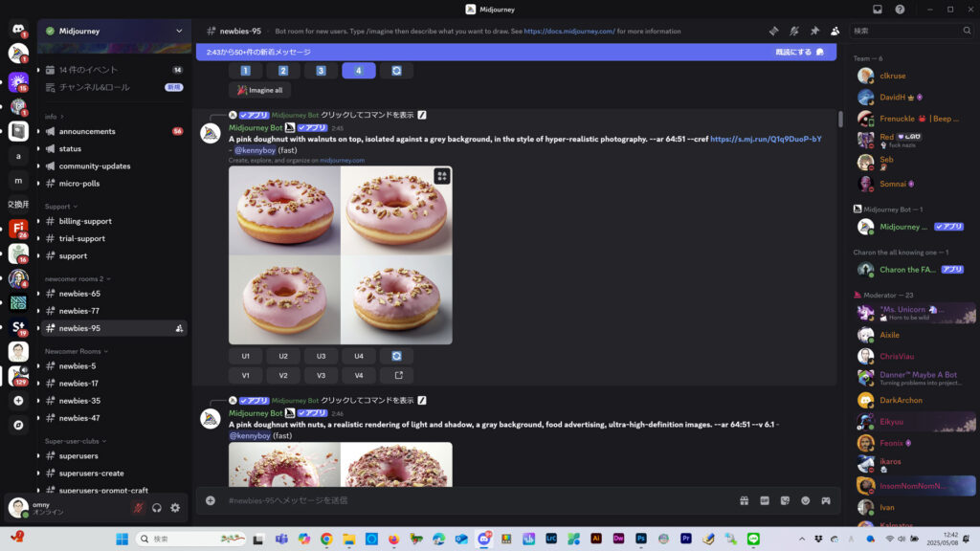
Task: Toggle deafen headphones in user panel
Action: pyautogui.click(x=157, y=508)
